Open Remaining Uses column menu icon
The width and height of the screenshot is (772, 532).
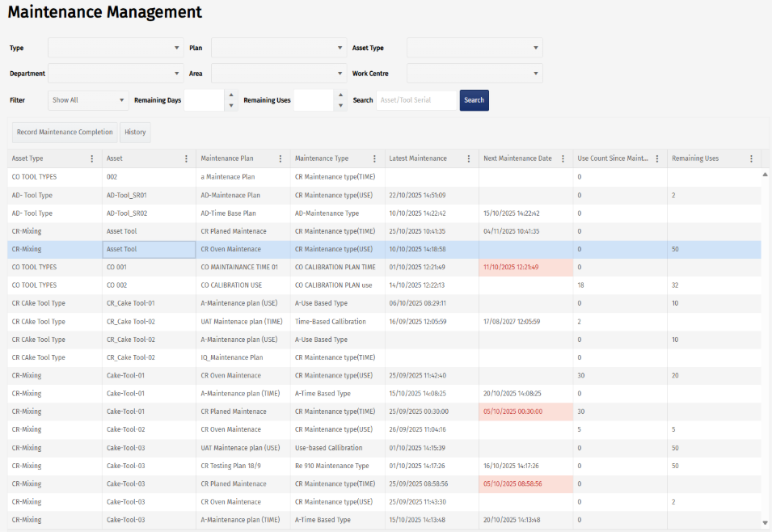click(751, 158)
